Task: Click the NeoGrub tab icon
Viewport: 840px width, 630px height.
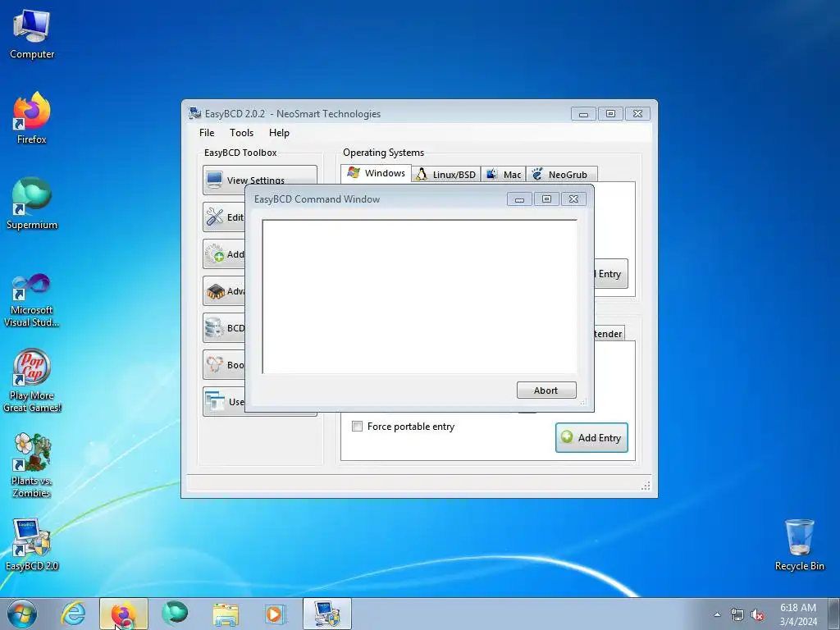Action: pyautogui.click(x=536, y=174)
